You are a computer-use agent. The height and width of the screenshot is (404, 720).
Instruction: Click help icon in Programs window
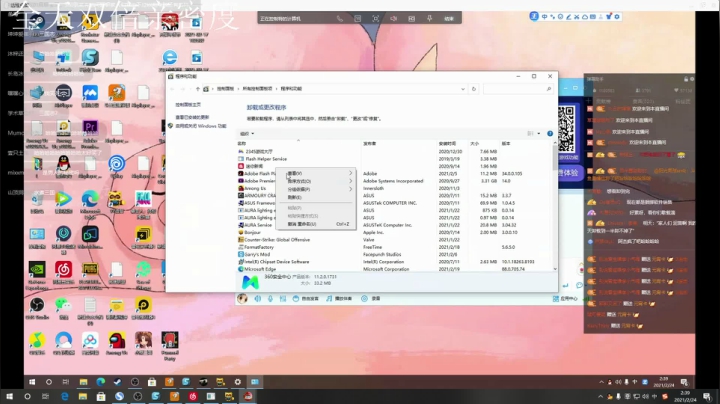point(550,134)
